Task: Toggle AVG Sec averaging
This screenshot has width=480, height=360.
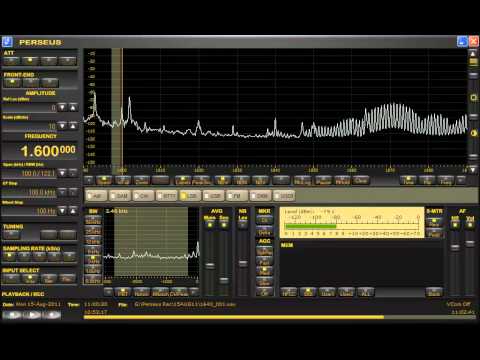Action: 224,225
